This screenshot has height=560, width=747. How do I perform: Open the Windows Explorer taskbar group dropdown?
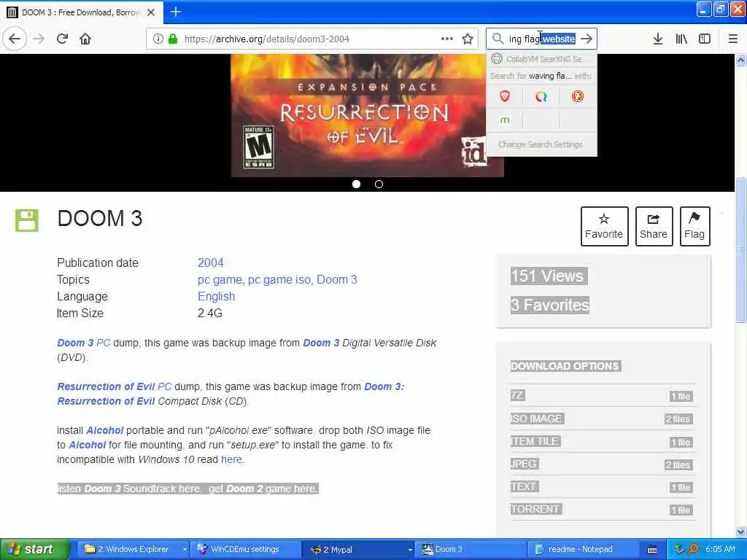[185, 550]
